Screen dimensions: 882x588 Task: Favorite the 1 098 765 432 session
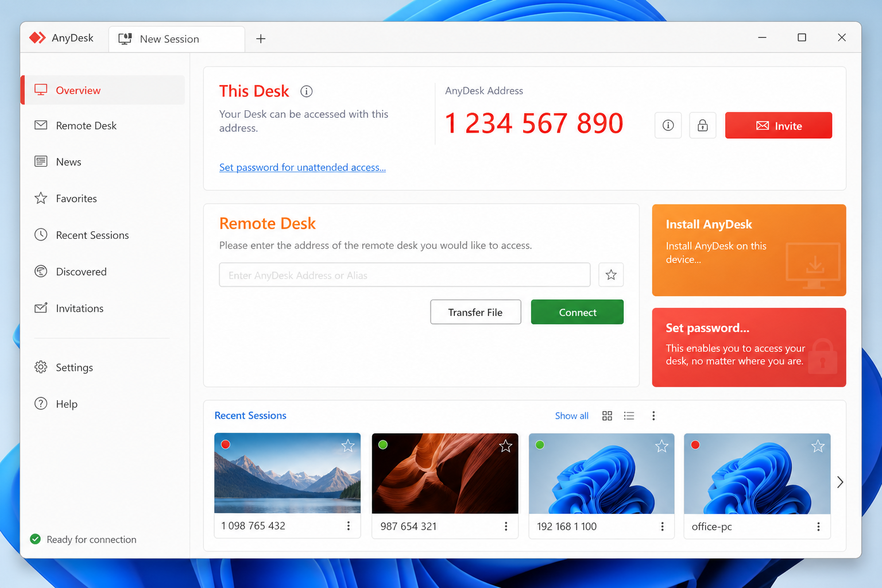[x=348, y=446]
